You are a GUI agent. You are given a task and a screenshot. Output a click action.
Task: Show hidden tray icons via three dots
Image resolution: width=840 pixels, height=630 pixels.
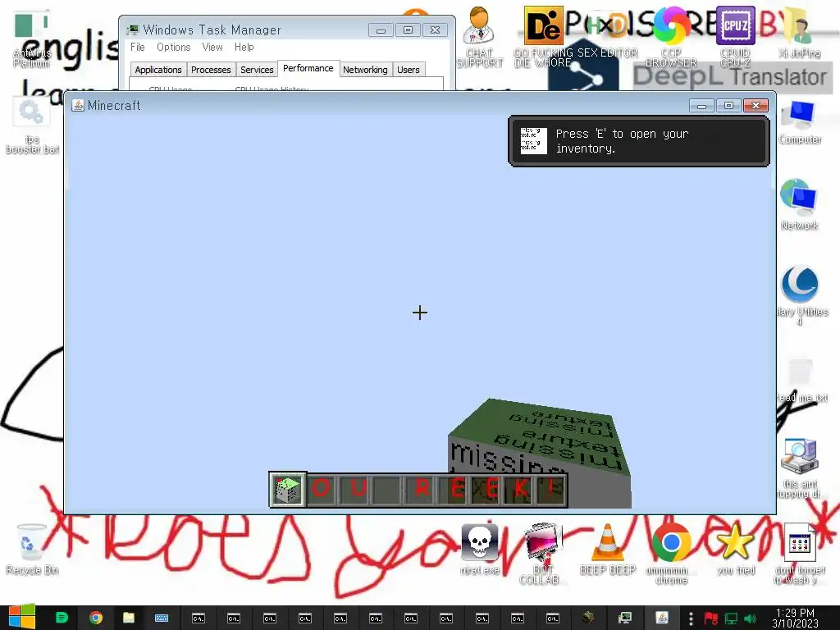pyautogui.click(x=691, y=619)
